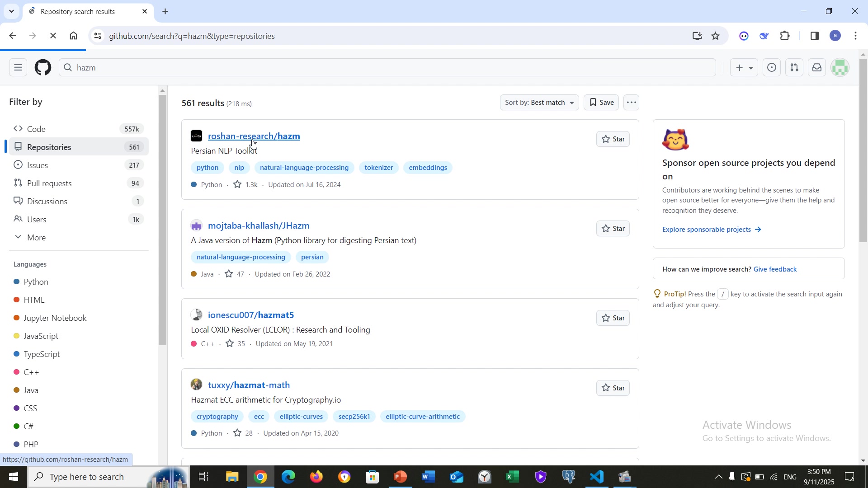Open the hamburger navigation menu
Viewport: 868px width, 488px height.
coord(18,68)
